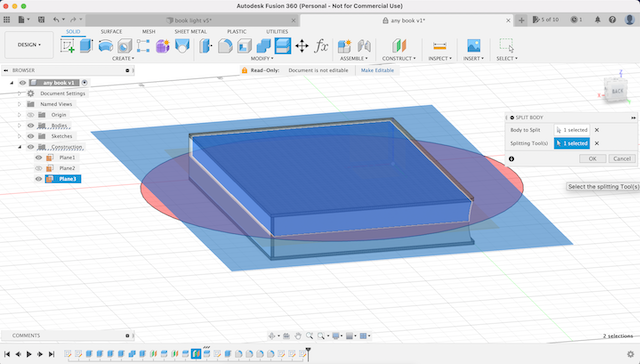Open the notifications bell
Image resolution: width=640 pixels, height=364 pixels.
click(x=598, y=20)
